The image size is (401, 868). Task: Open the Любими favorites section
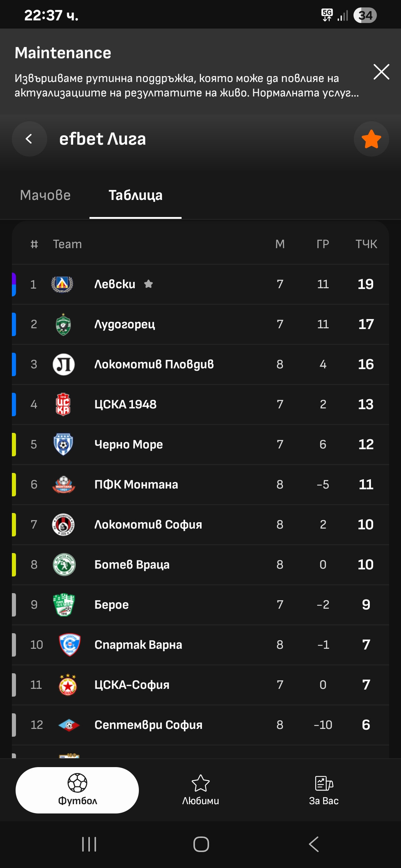(200, 790)
